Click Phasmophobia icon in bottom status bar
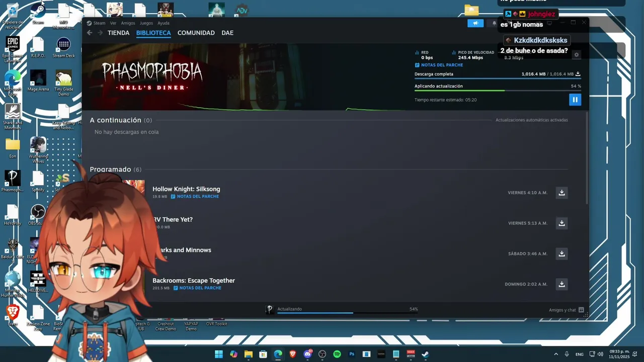644x362 pixels. [x=270, y=310]
